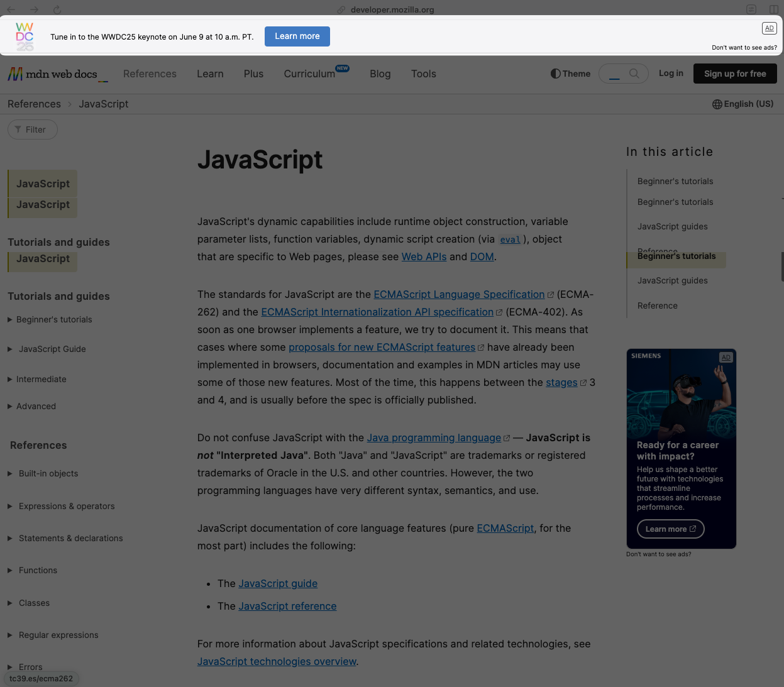Open the References menu in top navigation

(x=150, y=74)
